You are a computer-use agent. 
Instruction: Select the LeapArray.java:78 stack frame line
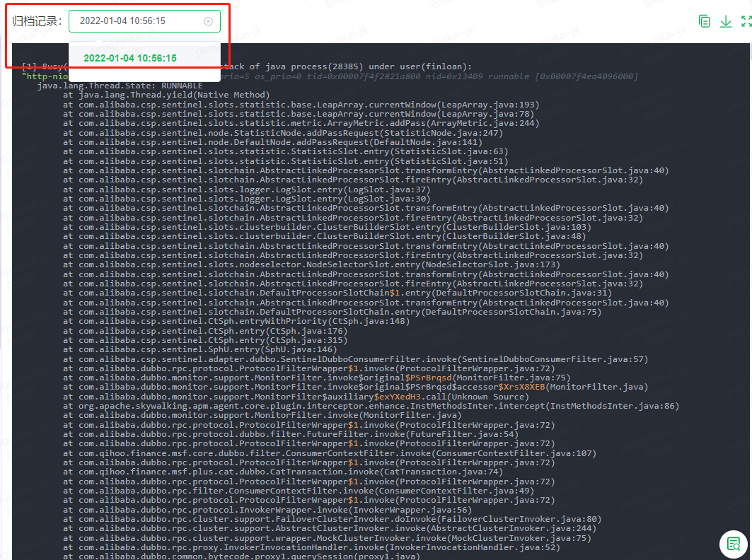click(x=299, y=114)
